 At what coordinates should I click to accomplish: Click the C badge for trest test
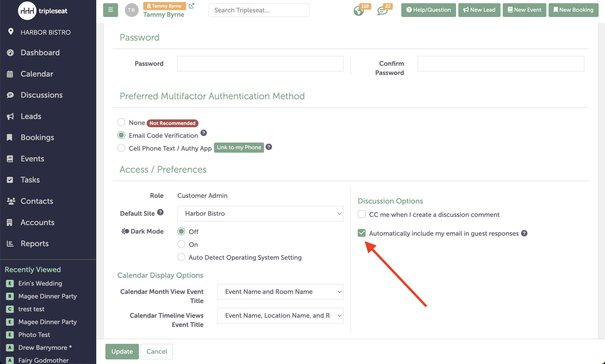click(10, 309)
